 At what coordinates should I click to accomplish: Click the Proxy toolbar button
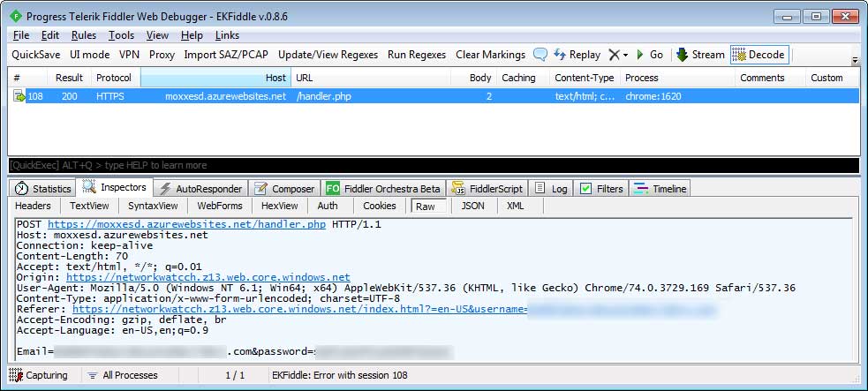pos(162,55)
